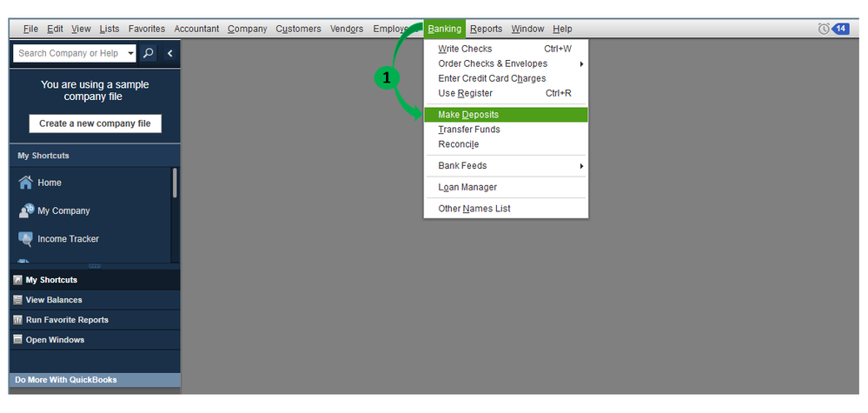
Task: Open the Vendors menu
Action: tap(347, 29)
